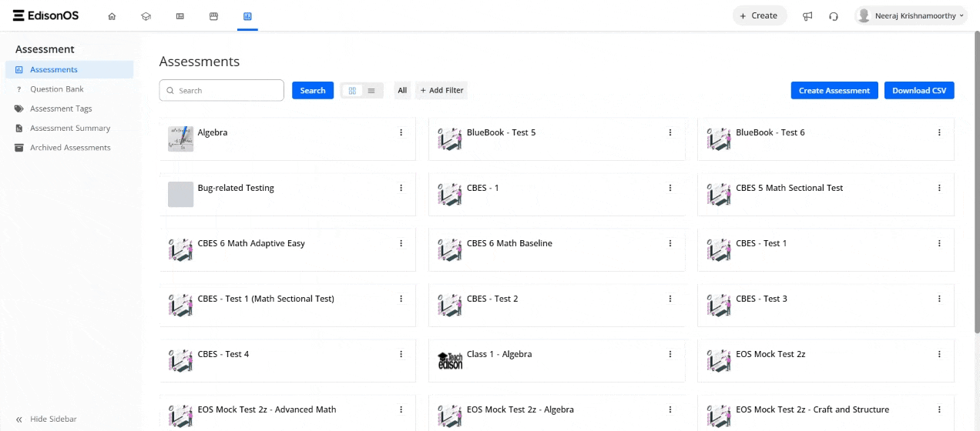980x431 pixels.
Task: Open the EOS Mock Test 2z title
Action: (770, 354)
